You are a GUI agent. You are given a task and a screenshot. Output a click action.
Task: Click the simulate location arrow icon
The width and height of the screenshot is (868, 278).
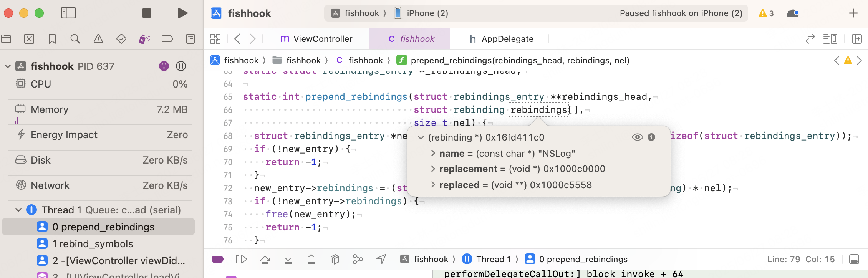pos(381,259)
